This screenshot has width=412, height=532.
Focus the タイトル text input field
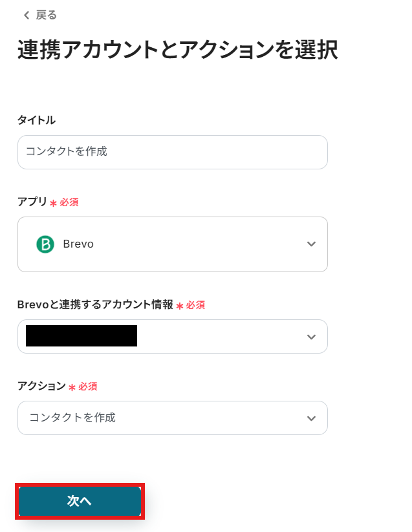(172, 152)
